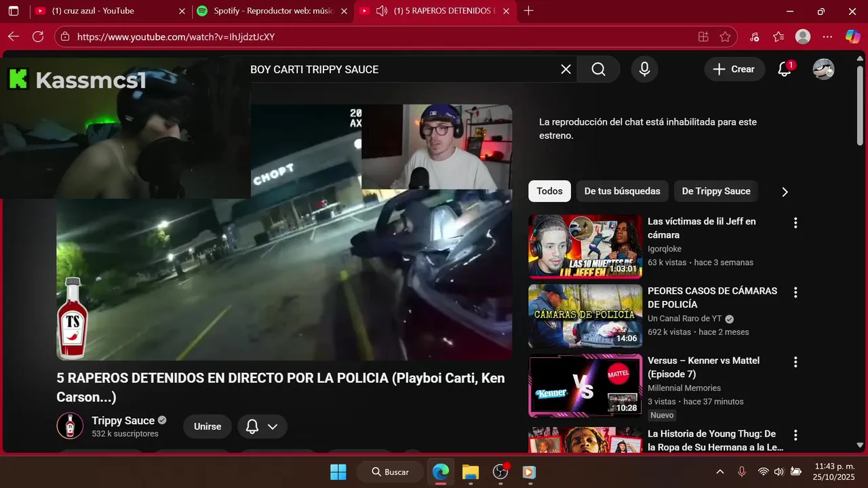
Task: Select the De tus búsquedas chip
Action: tap(623, 191)
